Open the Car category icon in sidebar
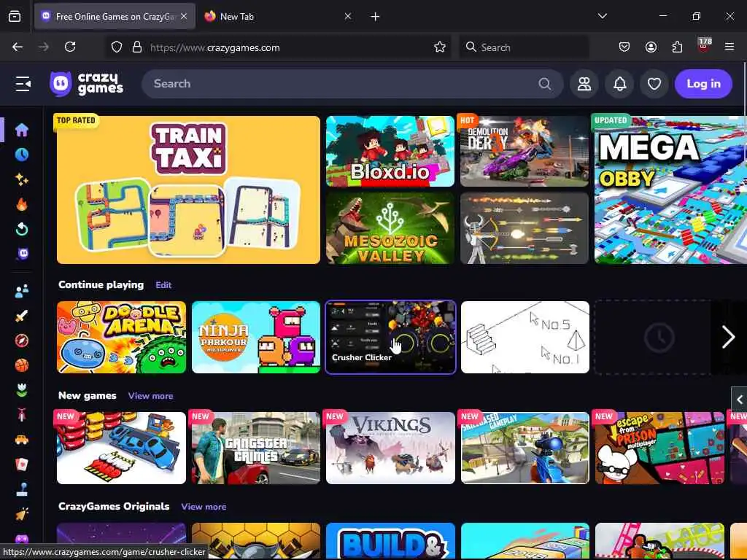This screenshot has height=560, width=747. 21,440
